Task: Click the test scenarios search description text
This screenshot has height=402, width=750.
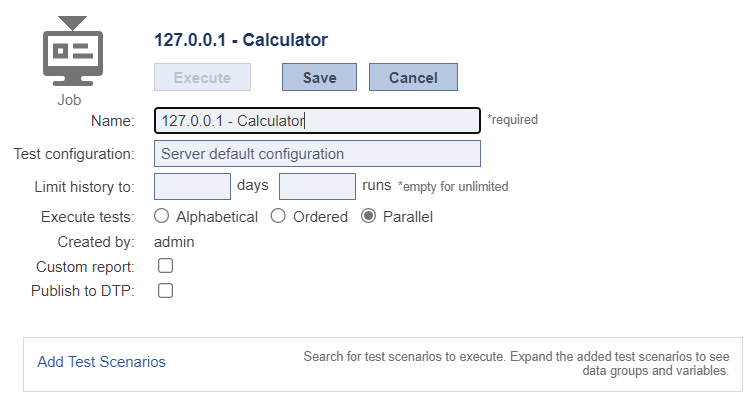Action: [x=516, y=364]
